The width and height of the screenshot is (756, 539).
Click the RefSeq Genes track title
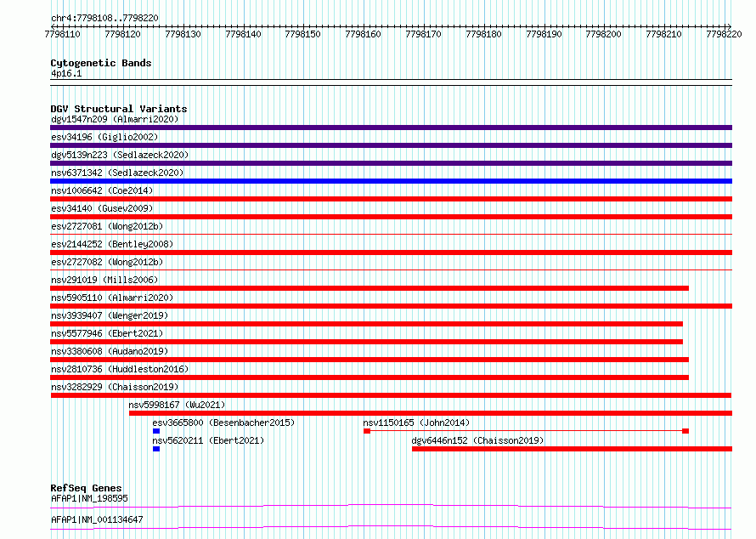[86, 488]
